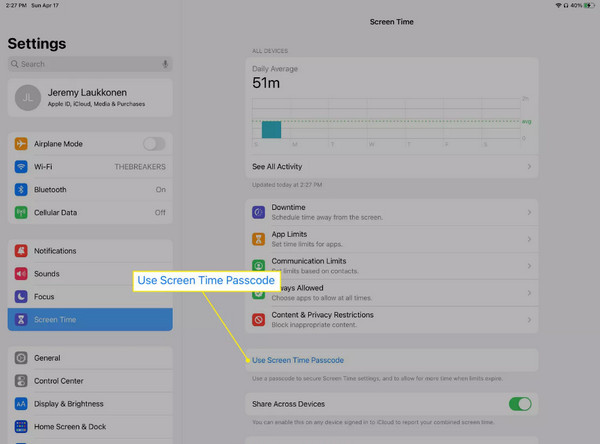Select Bluetooth in settings sidebar
Screen dimensions: 600x444
coord(90,190)
